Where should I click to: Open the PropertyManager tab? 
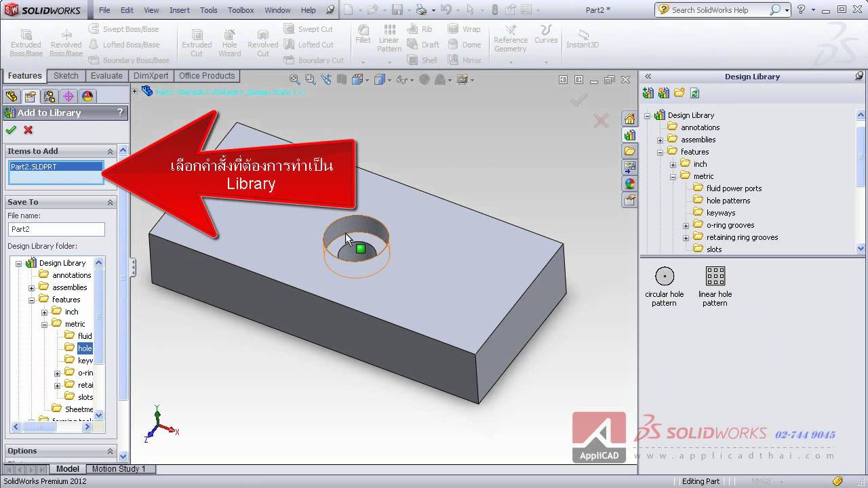point(31,96)
